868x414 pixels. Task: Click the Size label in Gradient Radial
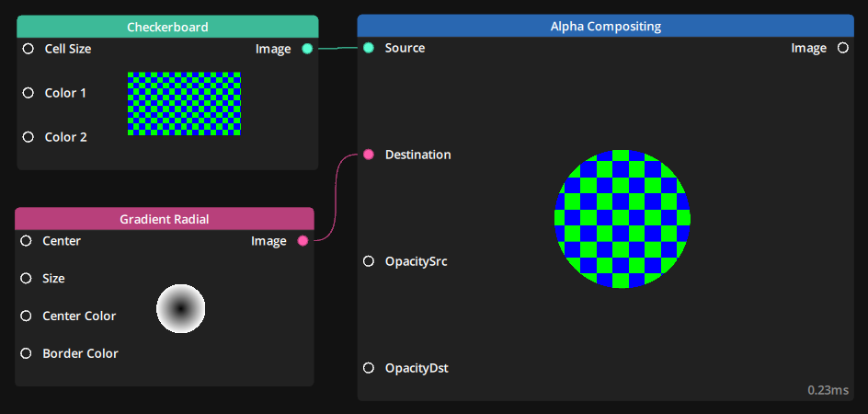click(x=53, y=278)
